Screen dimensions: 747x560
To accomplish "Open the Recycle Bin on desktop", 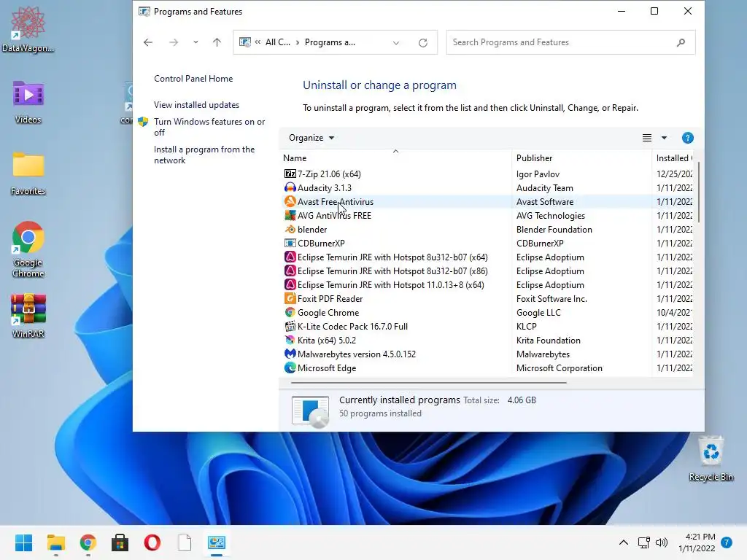I will coord(711,459).
